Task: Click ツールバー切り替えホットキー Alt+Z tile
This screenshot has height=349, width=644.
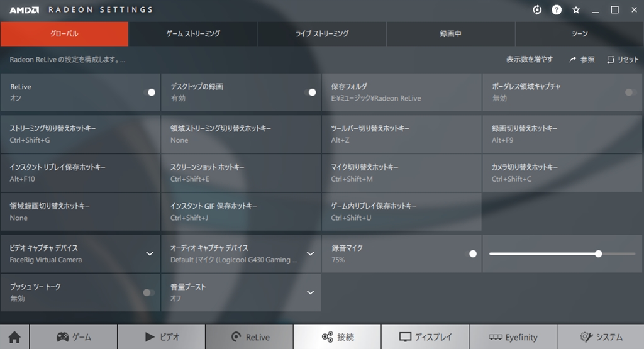Action: coord(402,135)
